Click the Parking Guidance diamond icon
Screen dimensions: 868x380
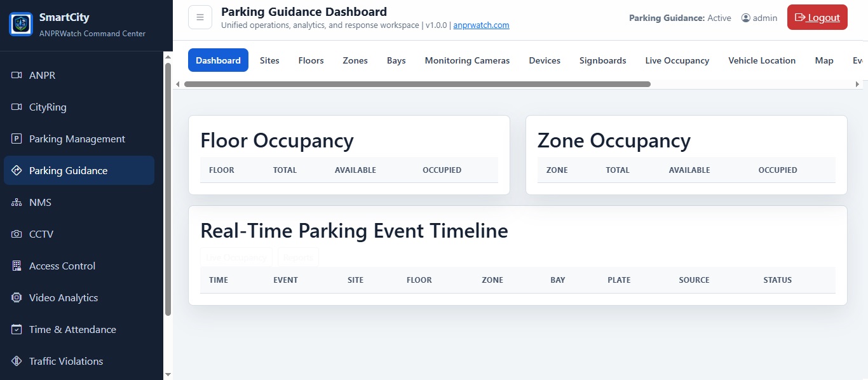(x=17, y=170)
